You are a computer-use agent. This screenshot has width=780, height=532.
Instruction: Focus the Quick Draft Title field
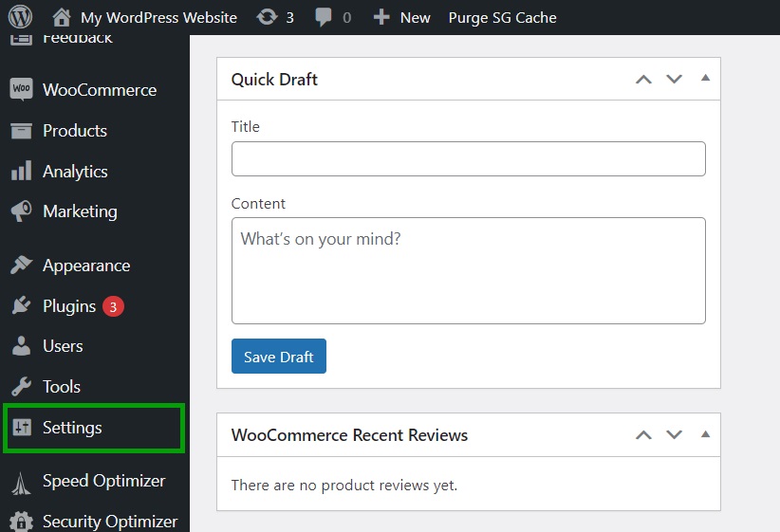468,158
